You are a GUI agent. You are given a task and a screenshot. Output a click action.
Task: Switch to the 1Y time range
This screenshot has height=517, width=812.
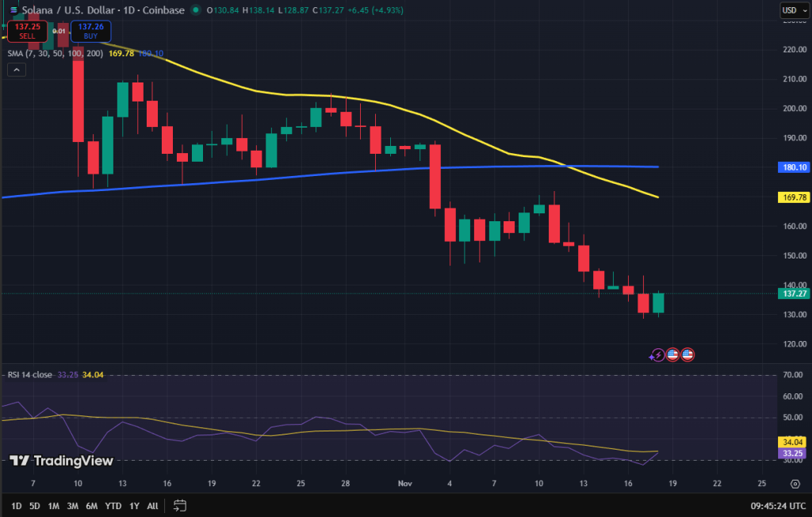134,506
